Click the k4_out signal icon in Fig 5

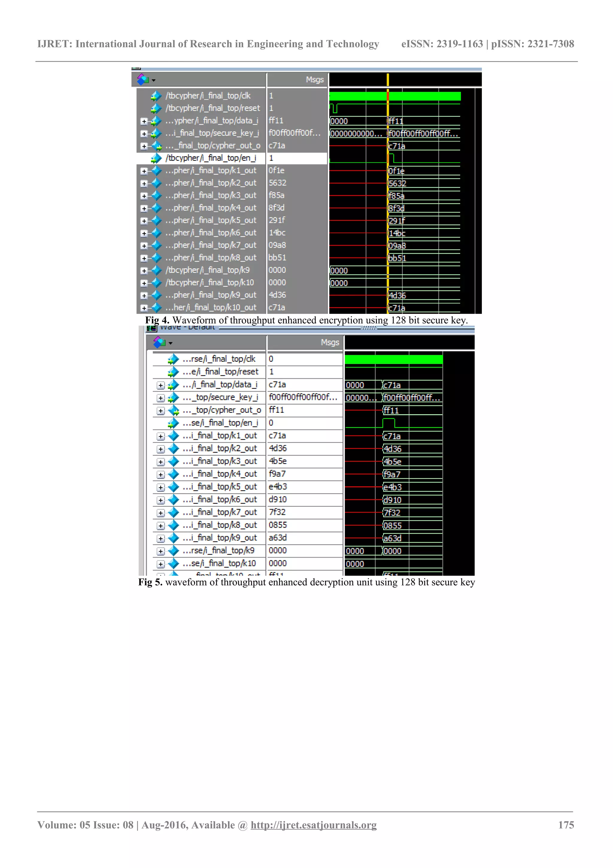tap(173, 474)
